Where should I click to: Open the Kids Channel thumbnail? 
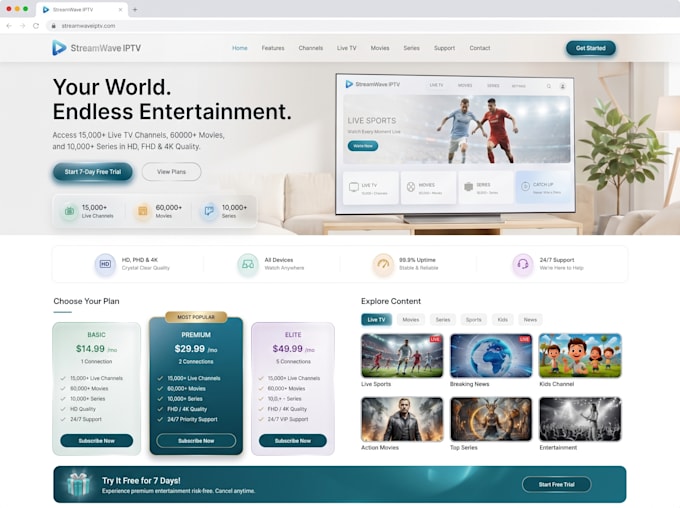580,356
